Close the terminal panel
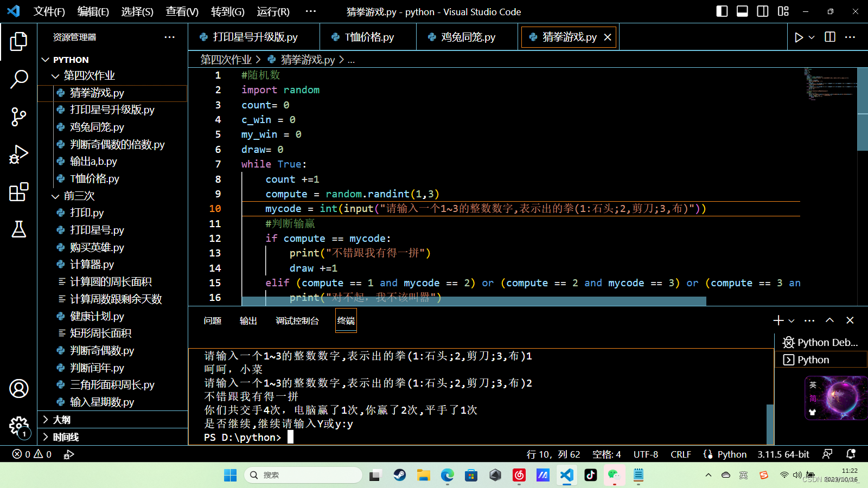This screenshot has width=868, height=488. click(x=850, y=320)
